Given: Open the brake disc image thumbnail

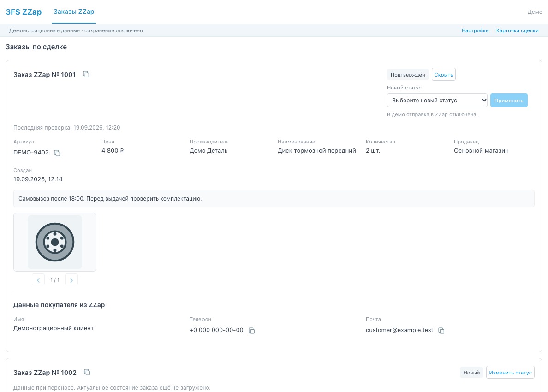Looking at the screenshot, I should coord(55,242).
